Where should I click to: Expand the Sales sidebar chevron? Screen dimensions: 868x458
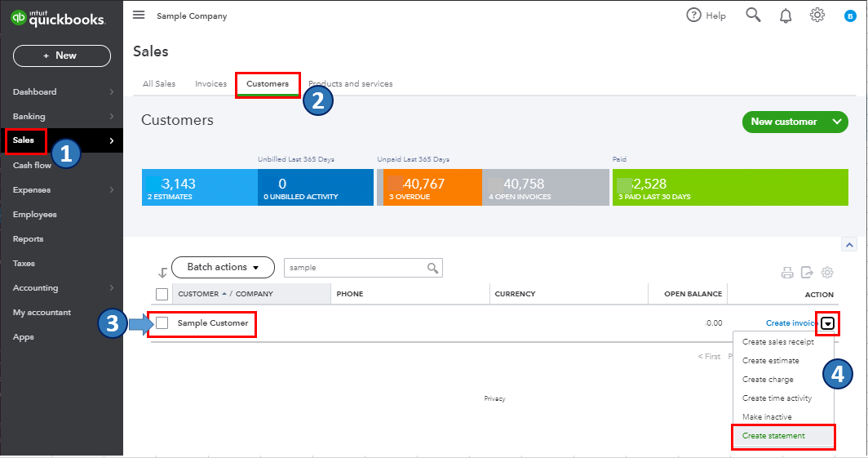click(111, 140)
